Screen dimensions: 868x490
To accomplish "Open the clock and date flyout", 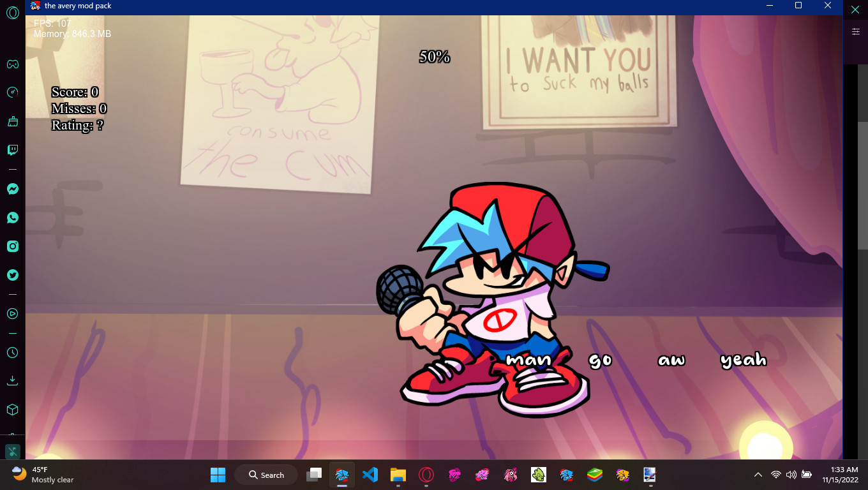I will click(x=840, y=475).
